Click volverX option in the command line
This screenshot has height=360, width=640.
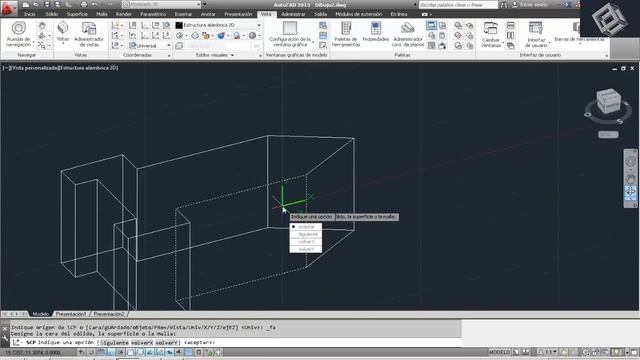click(142, 342)
